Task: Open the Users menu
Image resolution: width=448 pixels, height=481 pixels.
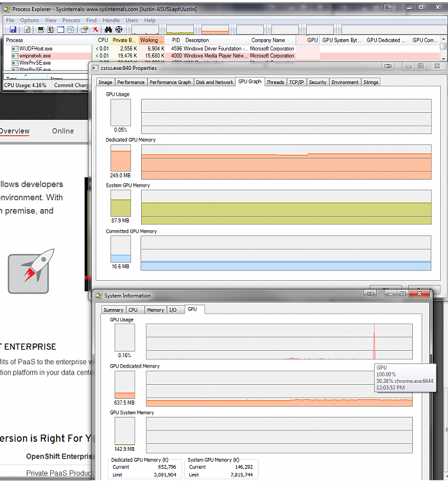Action: (x=132, y=21)
